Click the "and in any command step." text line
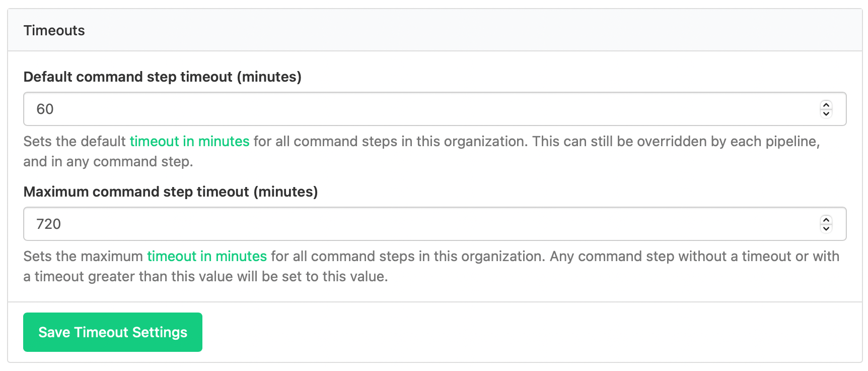The image size is (868, 371). pyautogui.click(x=108, y=161)
